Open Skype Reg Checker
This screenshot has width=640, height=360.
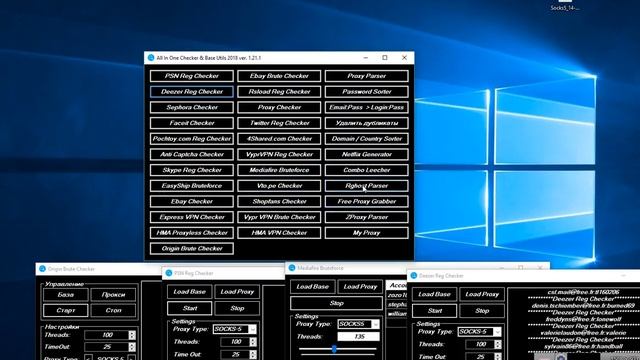coord(192,170)
